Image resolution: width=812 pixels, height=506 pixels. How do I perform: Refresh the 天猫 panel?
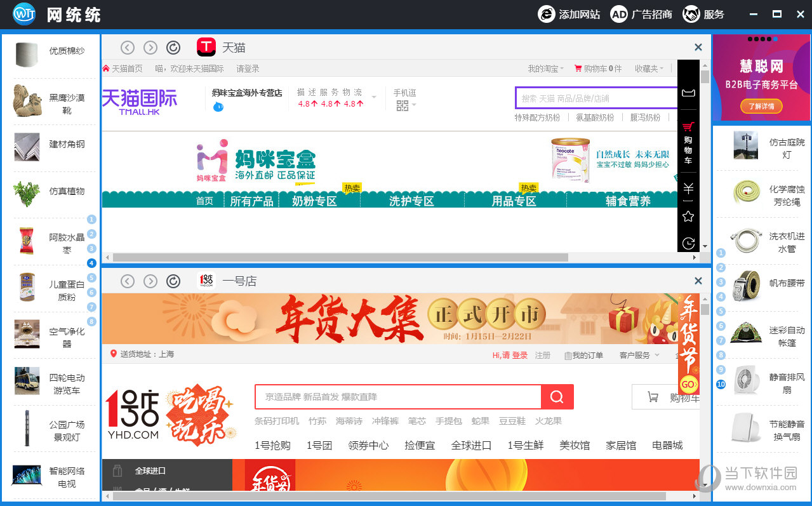[x=173, y=48]
